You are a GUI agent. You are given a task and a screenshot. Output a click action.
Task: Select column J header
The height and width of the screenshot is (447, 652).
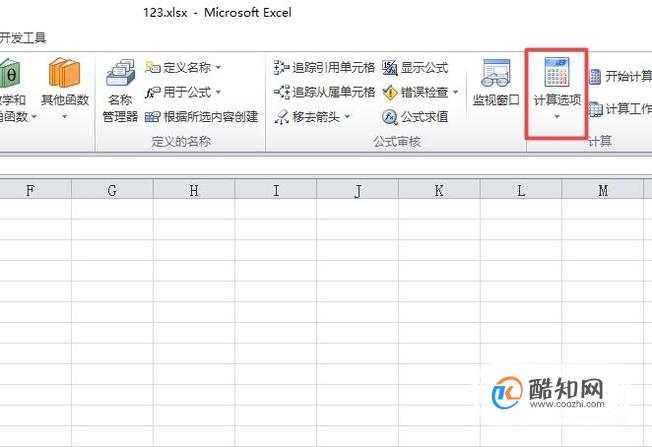[357, 190]
